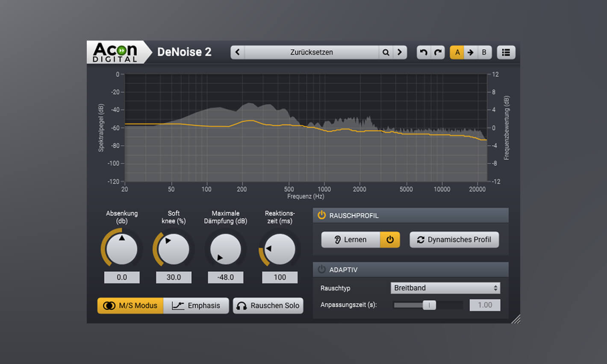Click the ADAPTIV header text
The width and height of the screenshot is (607, 364).
pyautogui.click(x=343, y=270)
